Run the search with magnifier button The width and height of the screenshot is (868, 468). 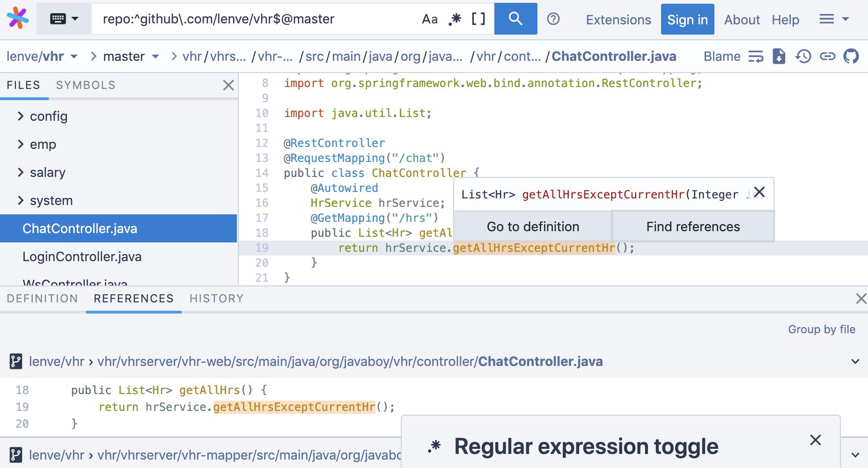515,19
